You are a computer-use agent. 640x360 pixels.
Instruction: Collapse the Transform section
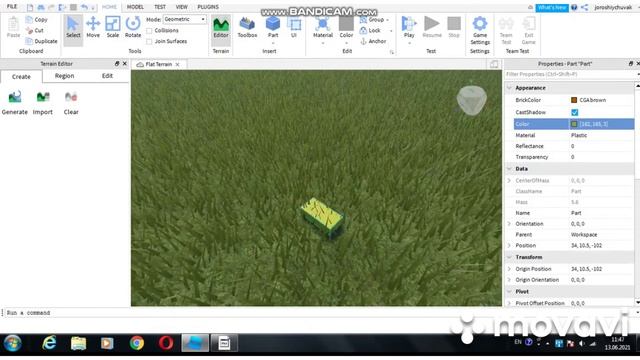coord(509,257)
